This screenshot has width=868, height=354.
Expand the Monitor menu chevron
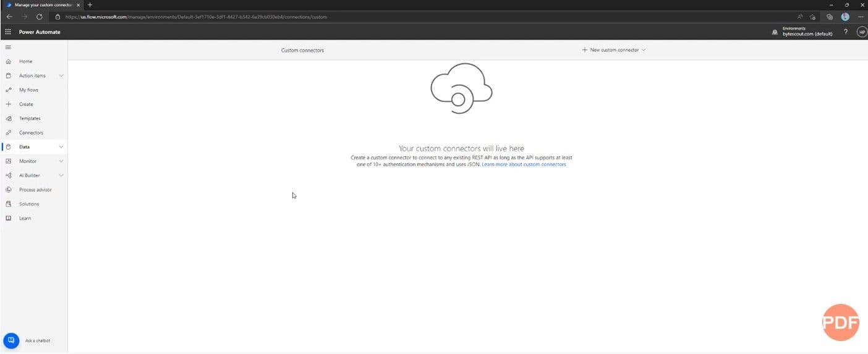61,161
